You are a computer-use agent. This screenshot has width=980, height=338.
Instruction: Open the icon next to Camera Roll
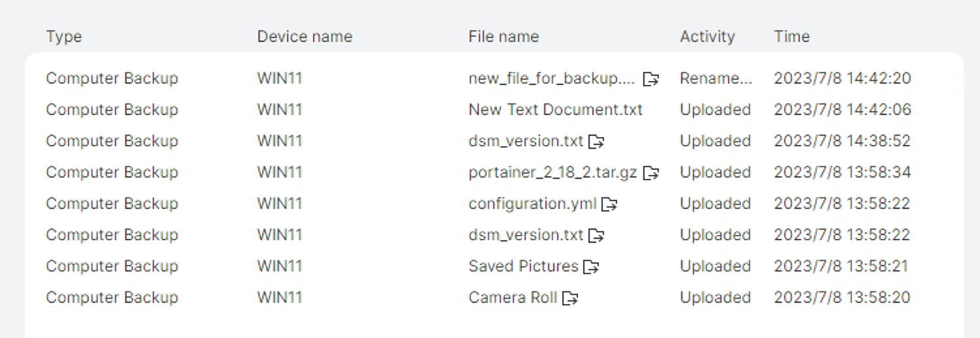570,298
